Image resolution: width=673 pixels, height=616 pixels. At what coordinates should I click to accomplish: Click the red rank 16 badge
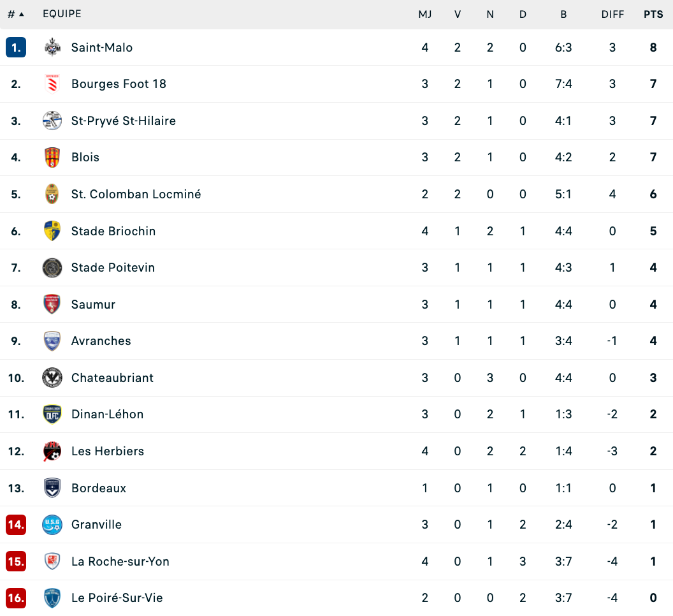tap(16, 598)
